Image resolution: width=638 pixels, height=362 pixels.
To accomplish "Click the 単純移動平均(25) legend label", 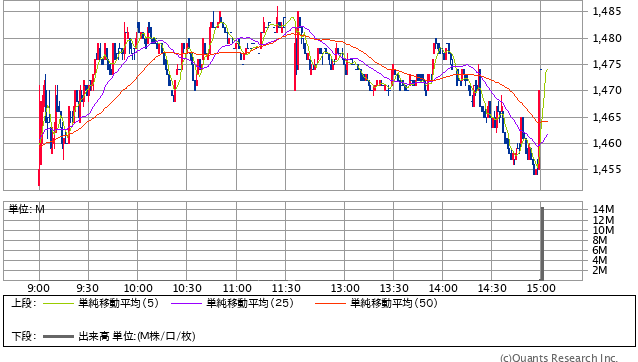I will (250, 303).
